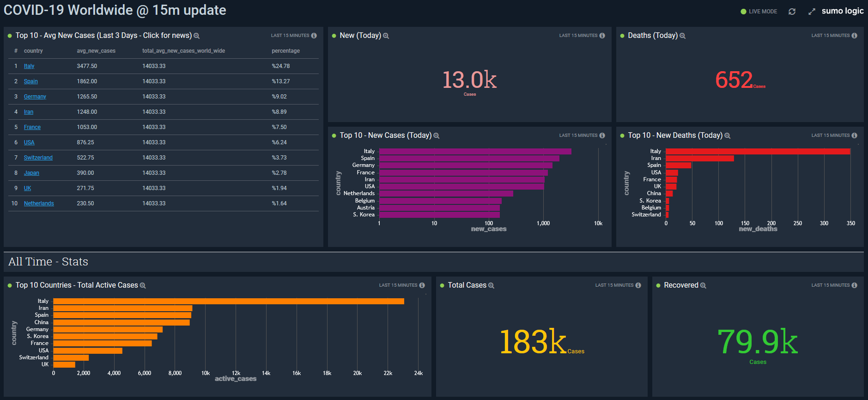Click total_avg_new_cases_world_wide column header
Viewport: 868px width, 400px height.
pyautogui.click(x=183, y=51)
